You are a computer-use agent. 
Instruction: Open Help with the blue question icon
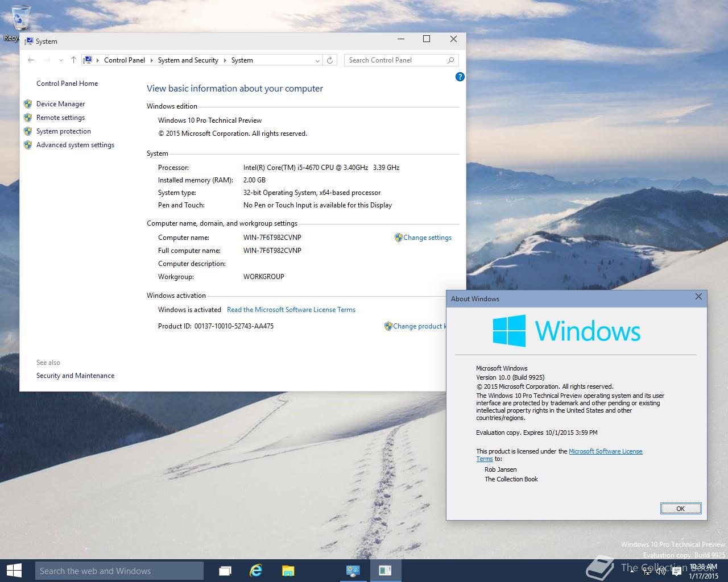[460, 77]
